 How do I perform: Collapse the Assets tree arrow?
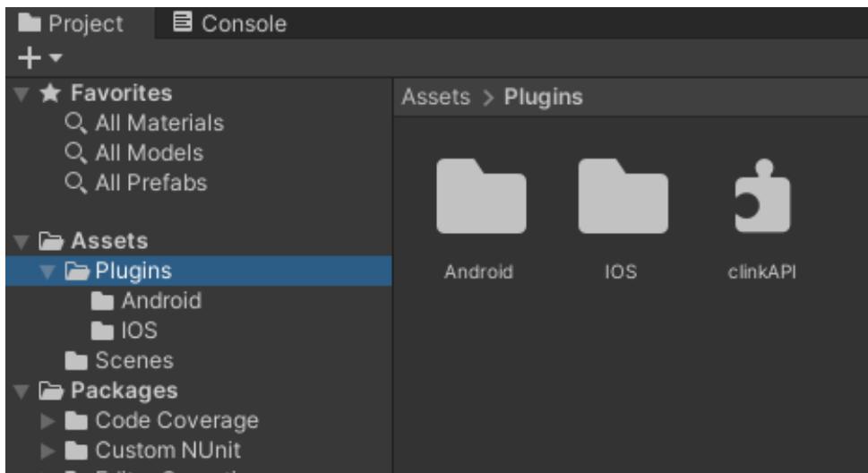click(x=21, y=242)
